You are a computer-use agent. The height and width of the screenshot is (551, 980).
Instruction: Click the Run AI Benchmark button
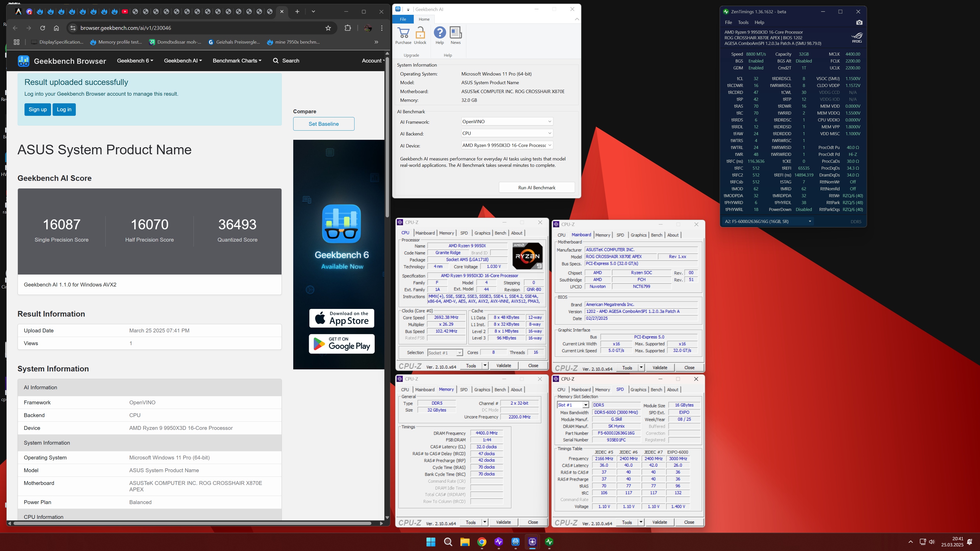pyautogui.click(x=536, y=187)
